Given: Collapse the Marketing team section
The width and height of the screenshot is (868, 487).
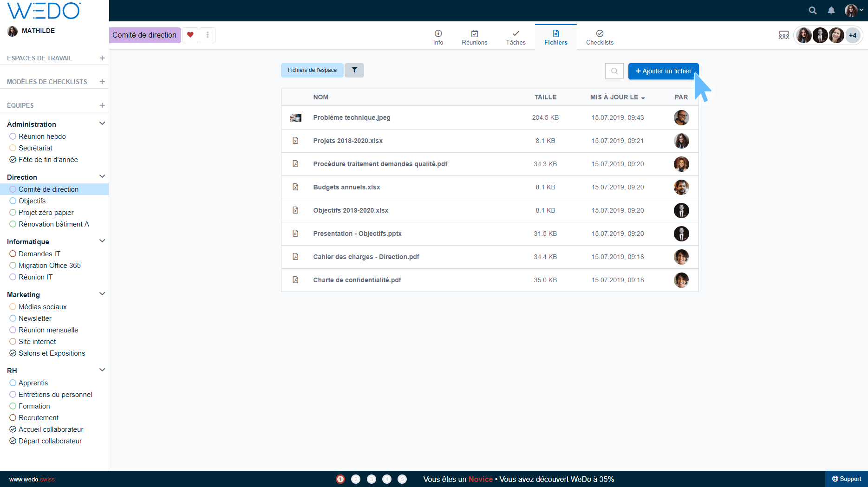Looking at the screenshot, I should (102, 294).
